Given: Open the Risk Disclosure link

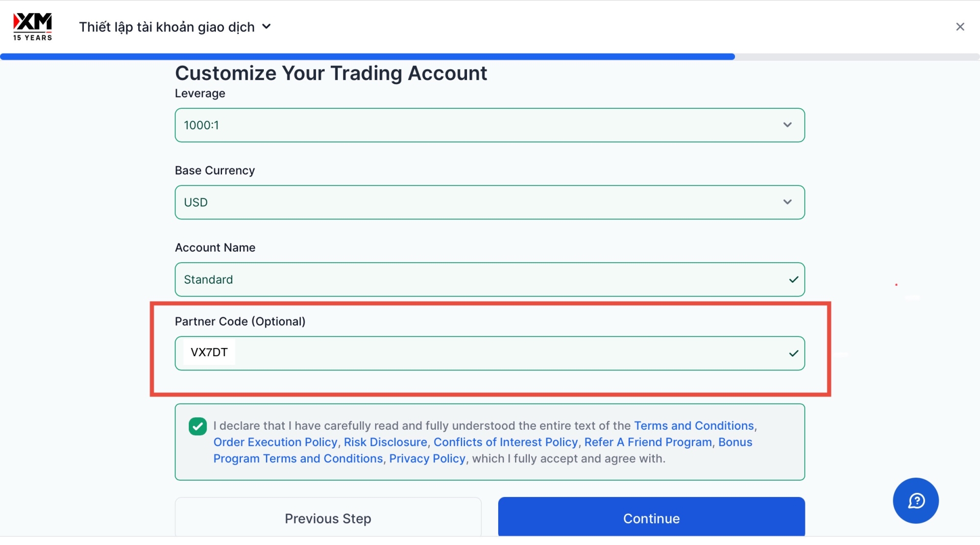Looking at the screenshot, I should [385, 442].
